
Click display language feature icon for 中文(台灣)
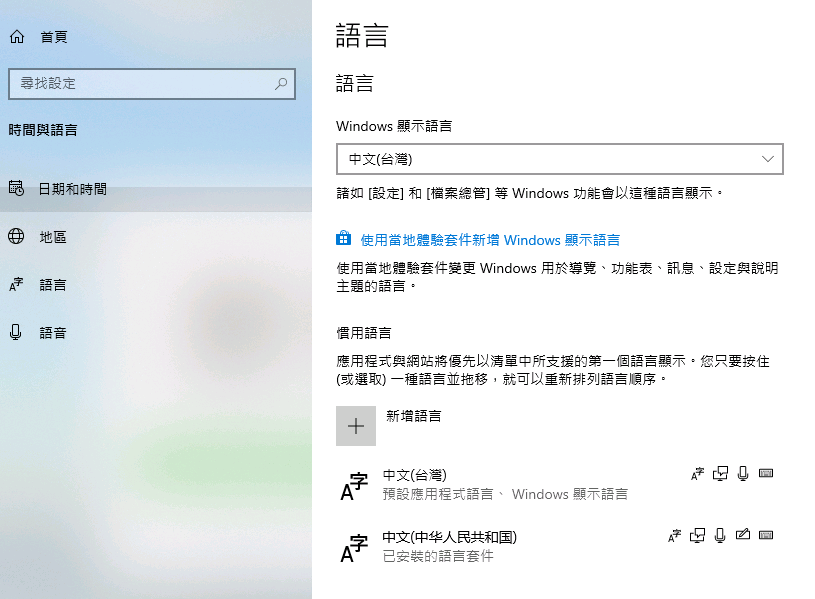click(x=697, y=474)
